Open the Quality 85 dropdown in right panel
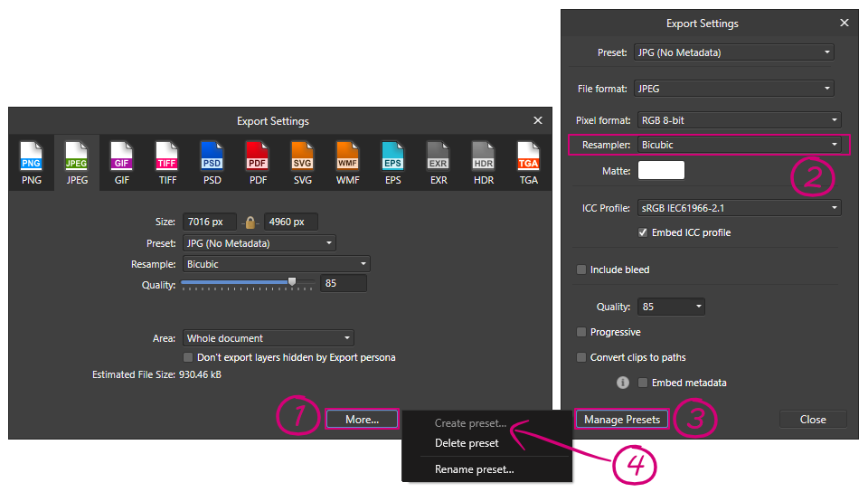The height and width of the screenshot is (492, 868). (671, 307)
